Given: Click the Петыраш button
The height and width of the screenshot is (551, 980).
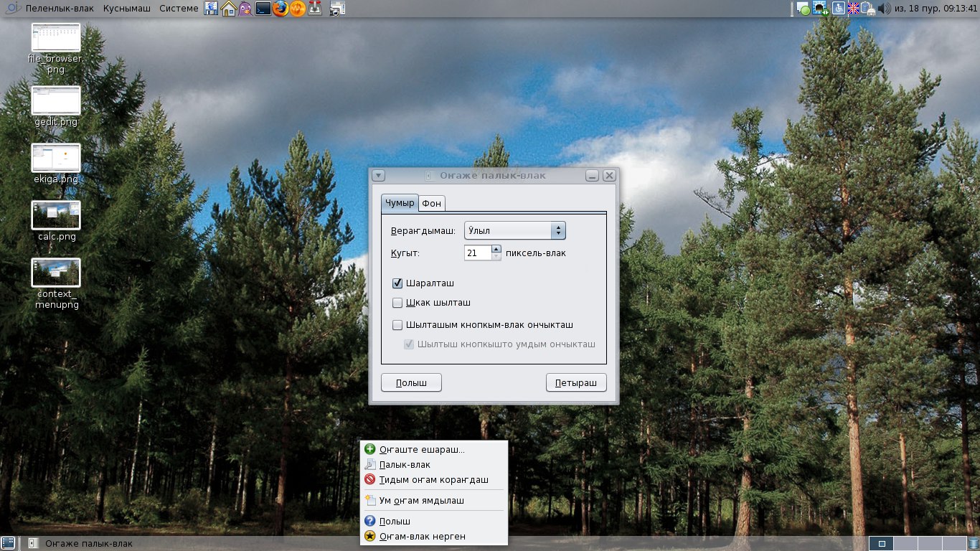Looking at the screenshot, I should [576, 383].
